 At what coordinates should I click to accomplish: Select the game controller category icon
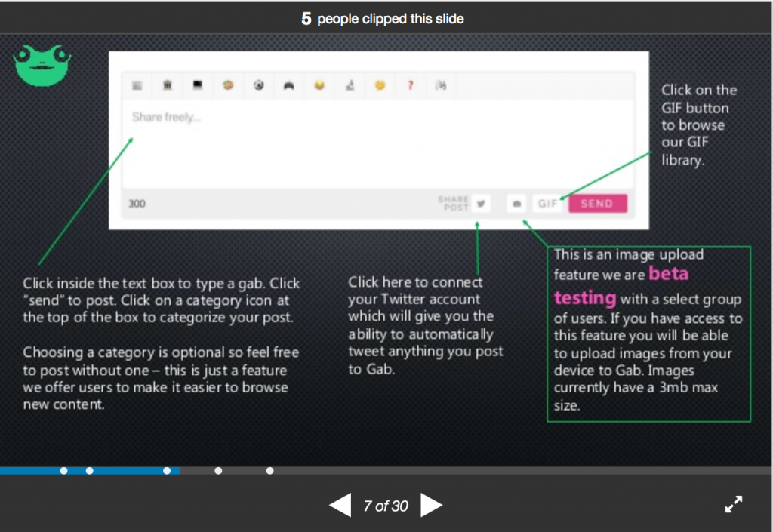click(289, 86)
